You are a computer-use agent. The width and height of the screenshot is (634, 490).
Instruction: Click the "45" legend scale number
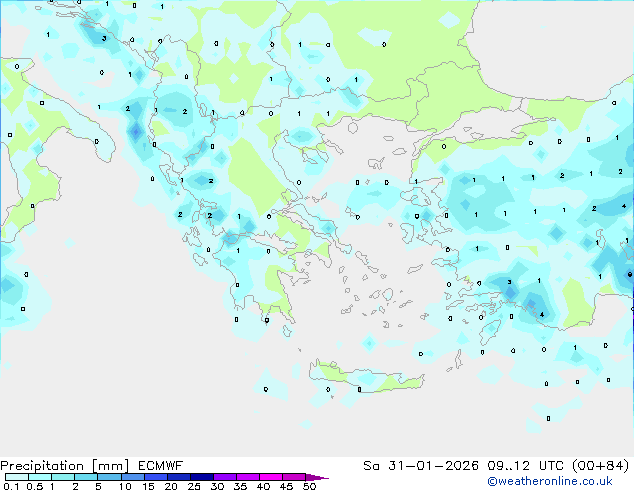pyautogui.click(x=286, y=486)
